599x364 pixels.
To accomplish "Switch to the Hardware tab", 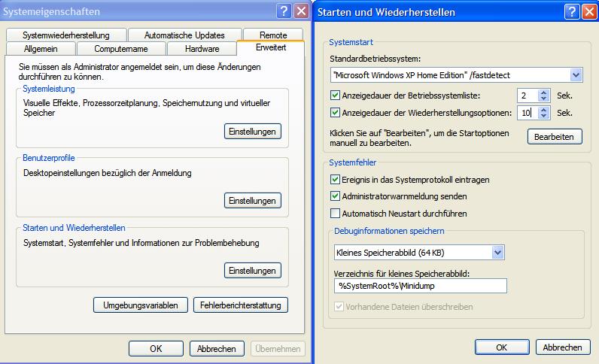I will 202,49.
